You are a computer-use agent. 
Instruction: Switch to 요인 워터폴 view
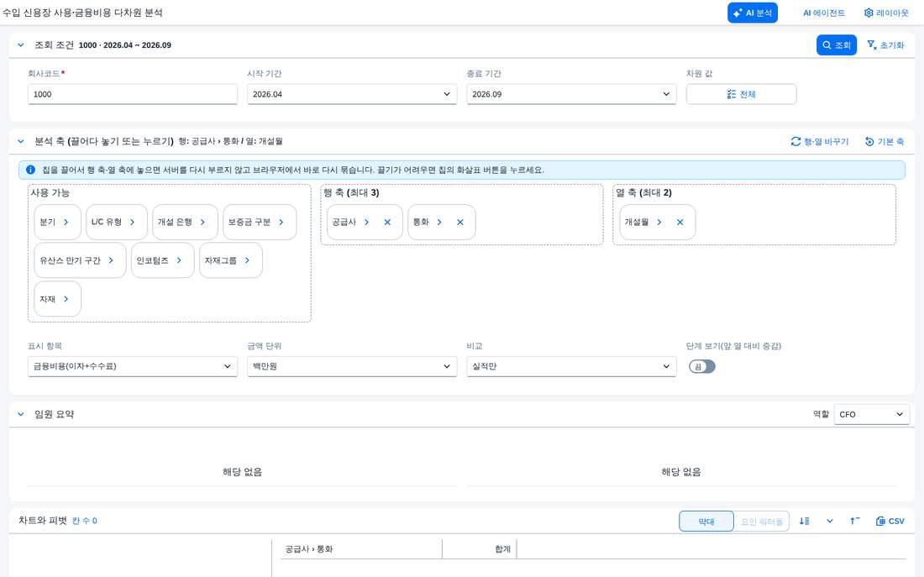761,521
